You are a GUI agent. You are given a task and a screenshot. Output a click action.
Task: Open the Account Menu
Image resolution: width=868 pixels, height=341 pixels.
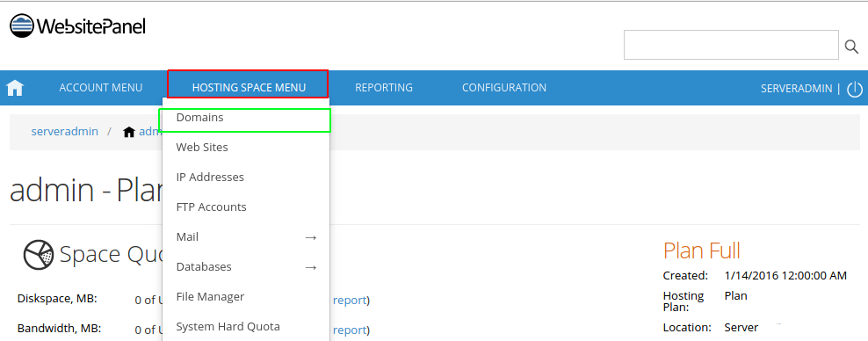[101, 88]
